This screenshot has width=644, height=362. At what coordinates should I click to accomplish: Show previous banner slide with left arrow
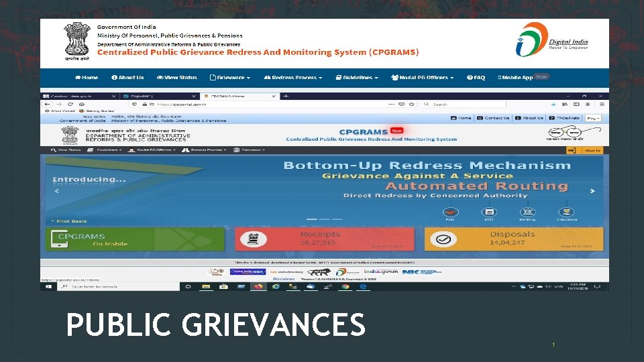click(56, 191)
